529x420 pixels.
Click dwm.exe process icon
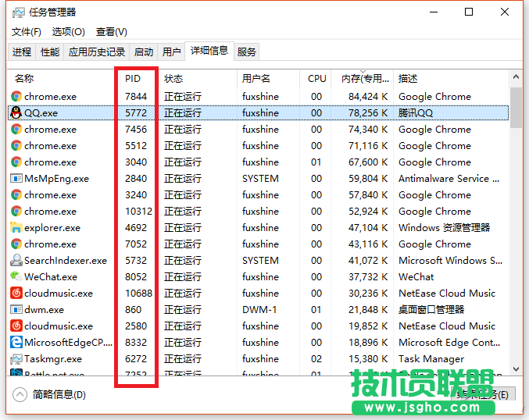pyautogui.click(x=16, y=309)
